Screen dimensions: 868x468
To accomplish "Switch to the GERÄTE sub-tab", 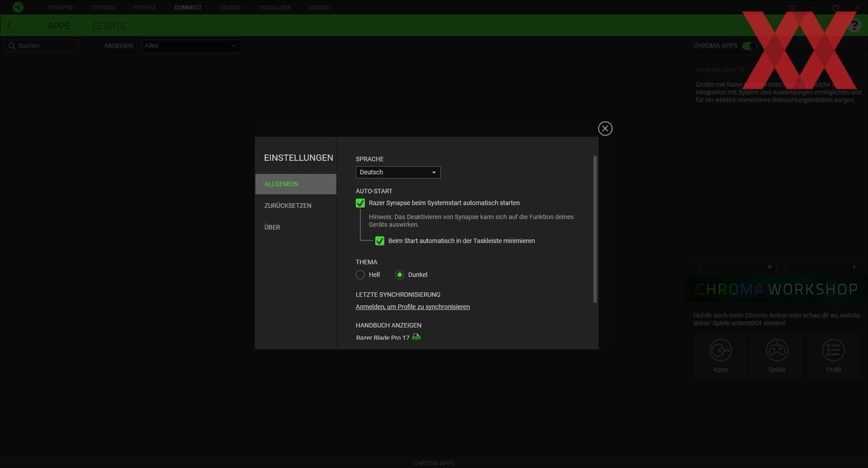I will point(108,26).
